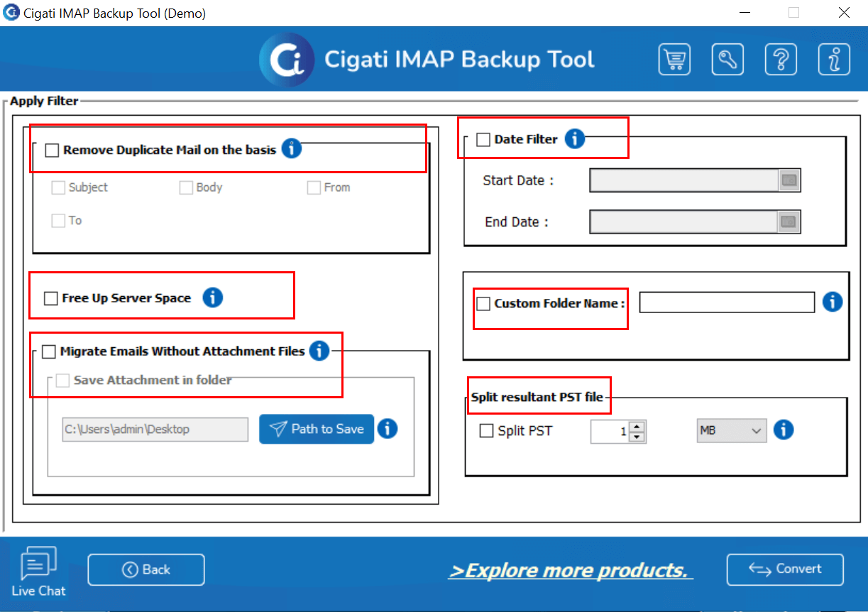868x612 pixels.
Task: Click the 'Split resultant PST file' label
Action: [x=537, y=398]
